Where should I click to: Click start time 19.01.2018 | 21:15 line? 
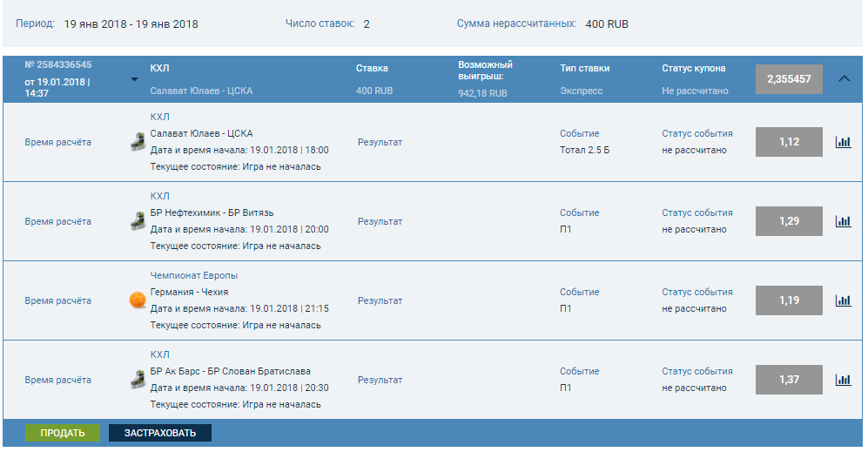(239, 308)
